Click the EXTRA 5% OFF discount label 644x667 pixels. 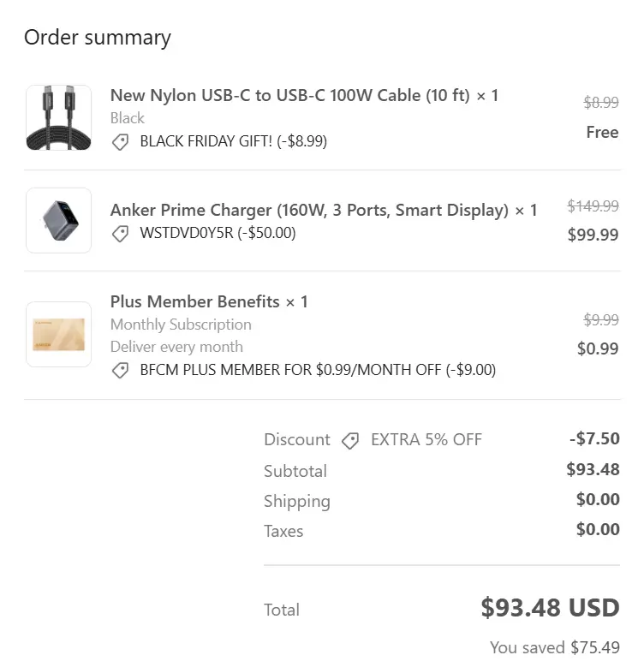(x=426, y=440)
